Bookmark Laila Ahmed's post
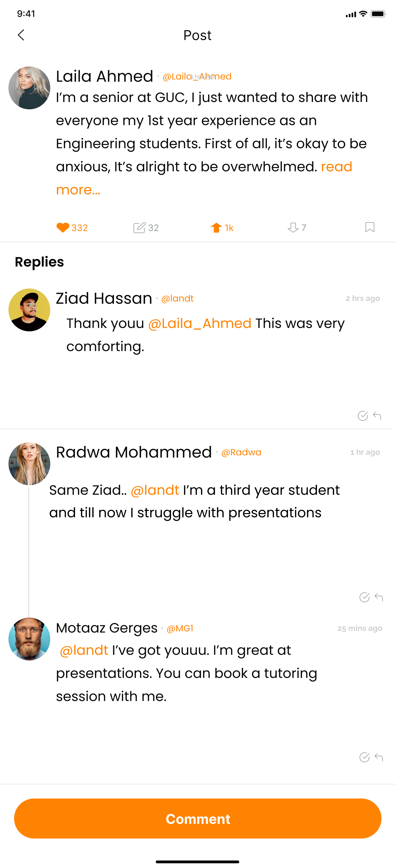The height and width of the screenshot is (868, 395). [x=370, y=227]
